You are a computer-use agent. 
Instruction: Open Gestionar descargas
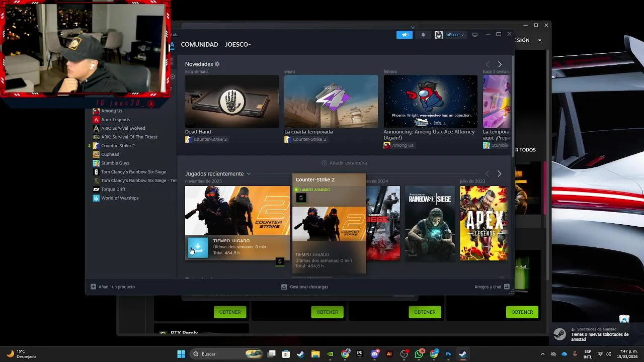tap(304, 287)
